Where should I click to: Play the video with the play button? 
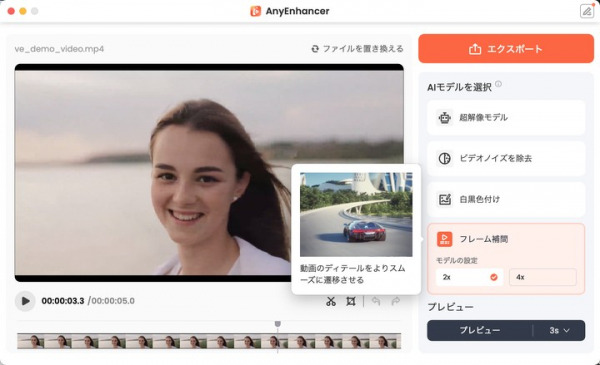pyautogui.click(x=25, y=301)
